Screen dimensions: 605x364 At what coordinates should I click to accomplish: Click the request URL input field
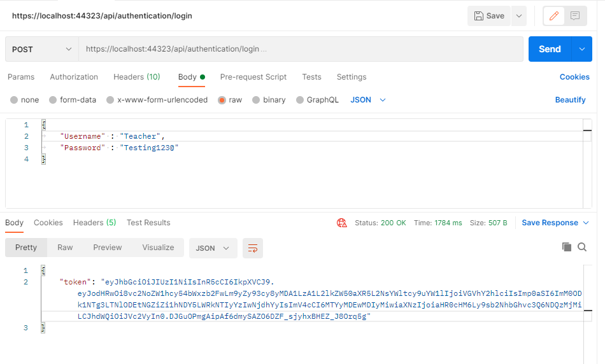coord(301,49)
